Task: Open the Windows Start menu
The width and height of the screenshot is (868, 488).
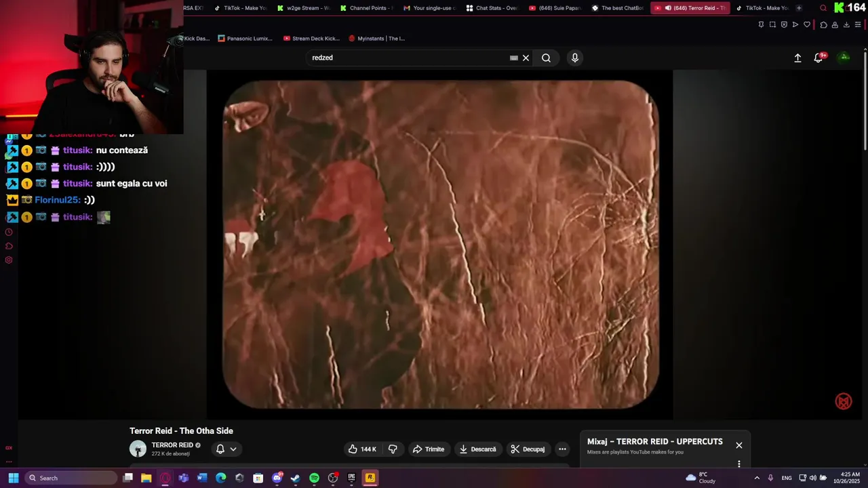Action: 13,478
